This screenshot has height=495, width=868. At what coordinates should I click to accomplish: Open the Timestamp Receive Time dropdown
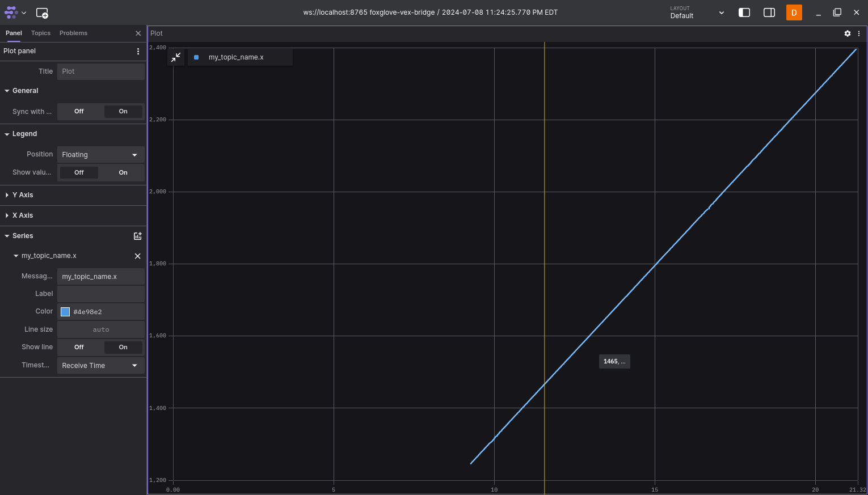coord(100,366)
